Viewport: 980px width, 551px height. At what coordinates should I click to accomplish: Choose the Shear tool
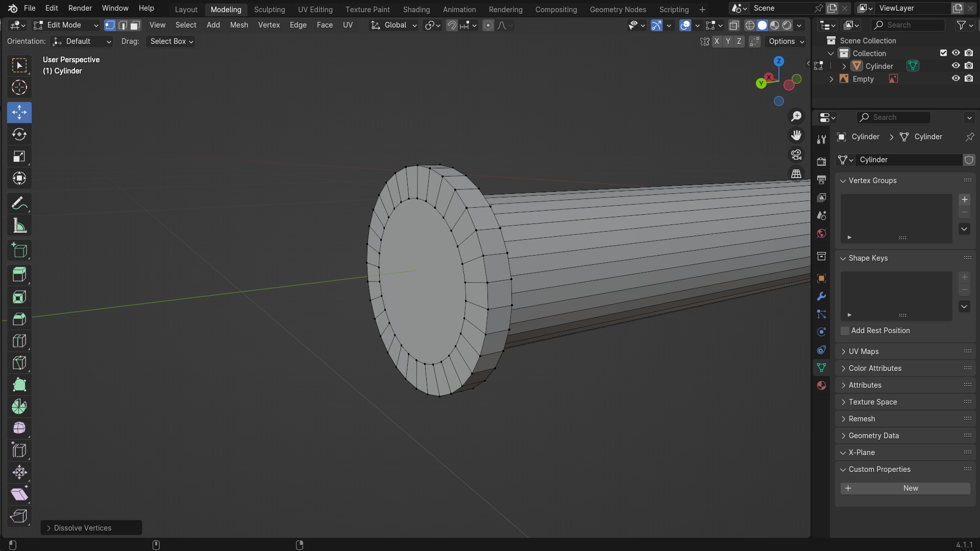pos(19,494)
